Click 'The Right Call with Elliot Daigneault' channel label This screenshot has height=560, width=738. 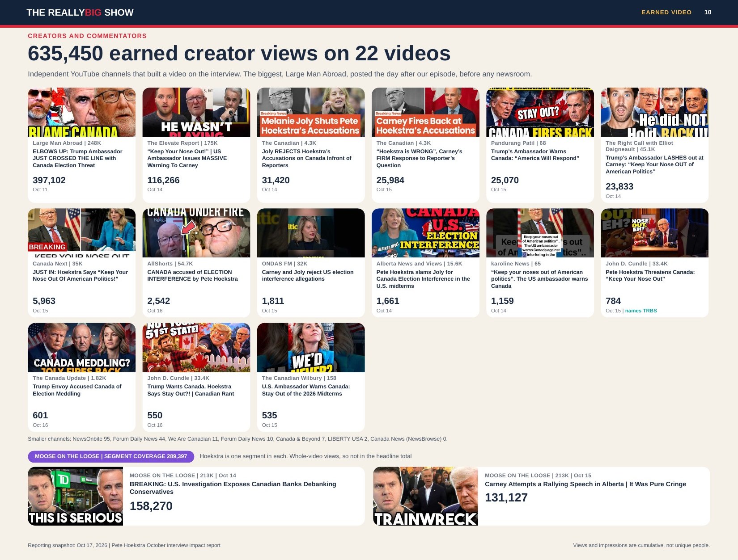click(x=639, y=146)
